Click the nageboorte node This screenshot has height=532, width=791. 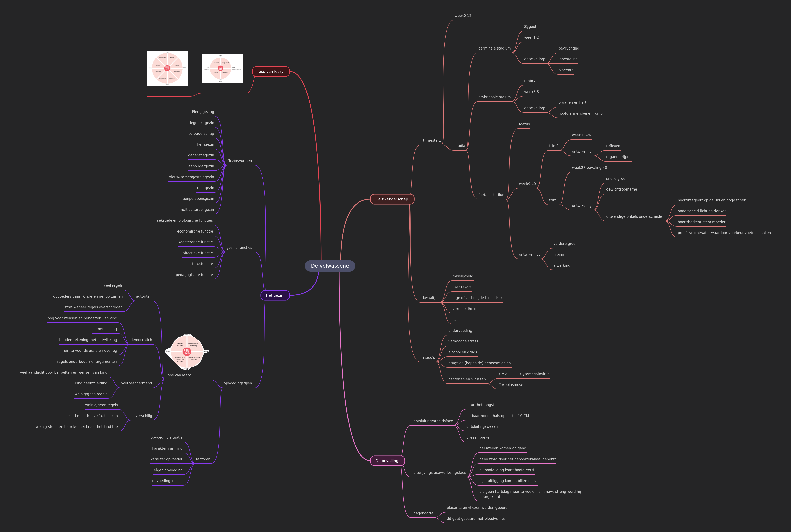point(423,513)
